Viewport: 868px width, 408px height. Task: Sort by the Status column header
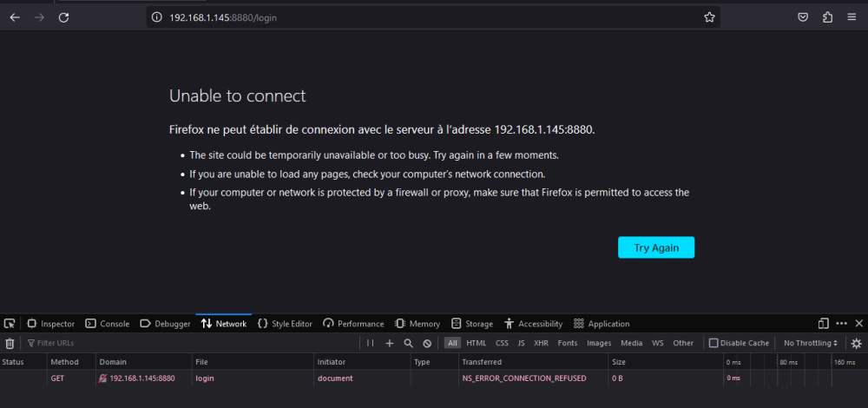(23, 362)
